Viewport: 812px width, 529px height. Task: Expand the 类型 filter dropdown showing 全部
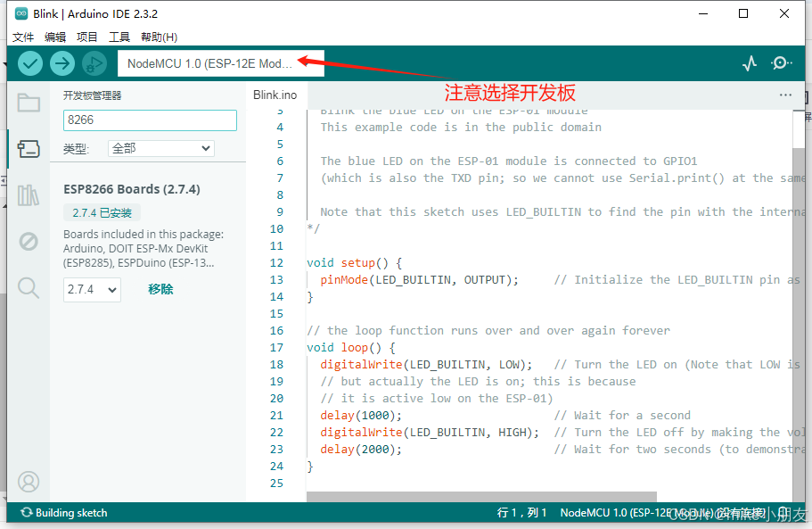(161, 149)
